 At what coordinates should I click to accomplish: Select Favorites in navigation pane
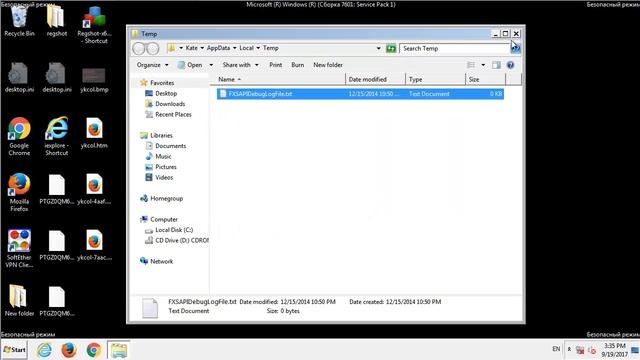coord(162,83)
